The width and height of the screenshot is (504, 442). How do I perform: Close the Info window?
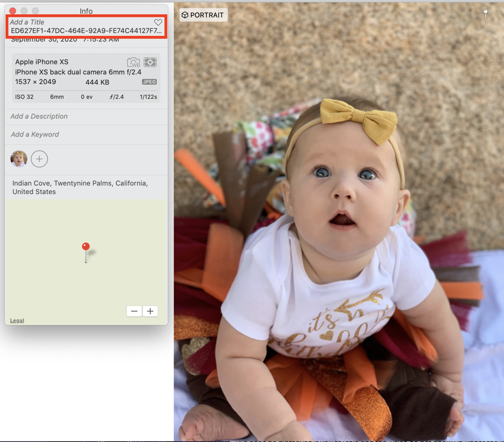coord(12,11)
